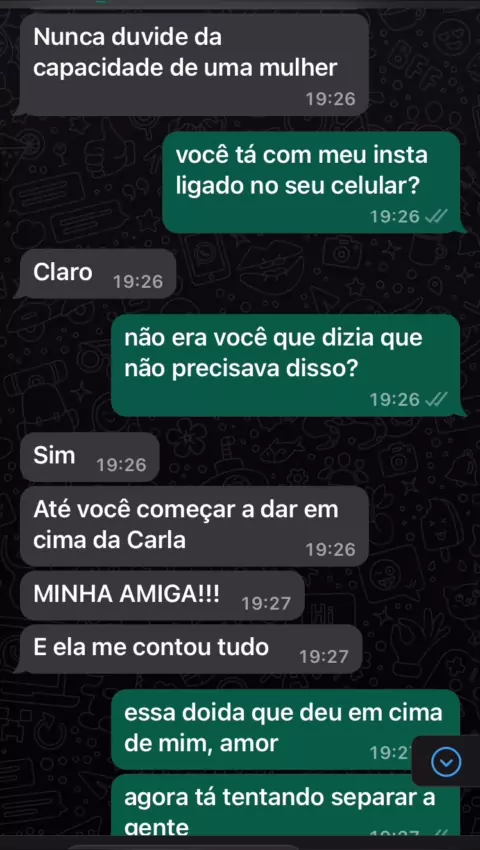This screenshot has height=850, width=480.
Task: Click the 19:26 timestamp beside 'Claro'
Action: (x=138, y=282)
